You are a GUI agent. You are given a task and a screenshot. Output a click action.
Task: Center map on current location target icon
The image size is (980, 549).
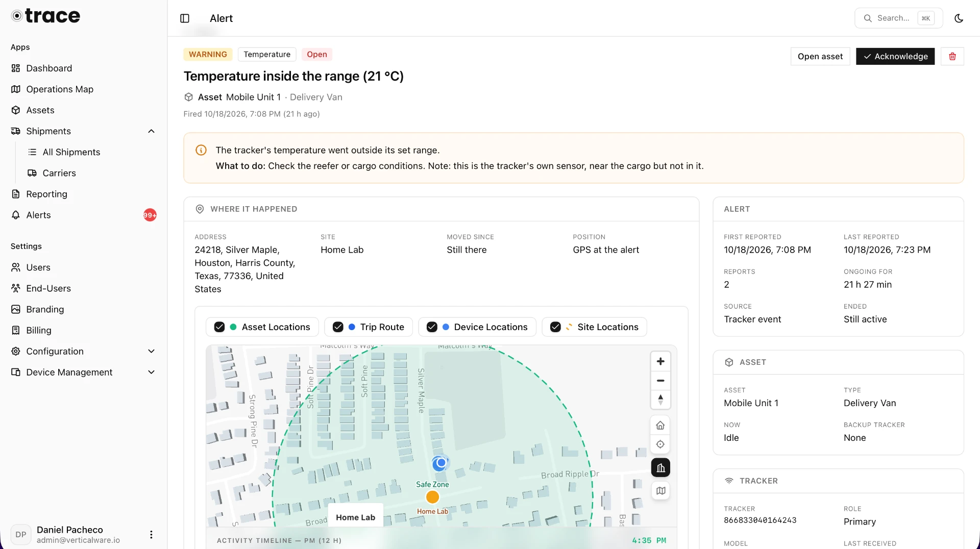tap(660, 444)
